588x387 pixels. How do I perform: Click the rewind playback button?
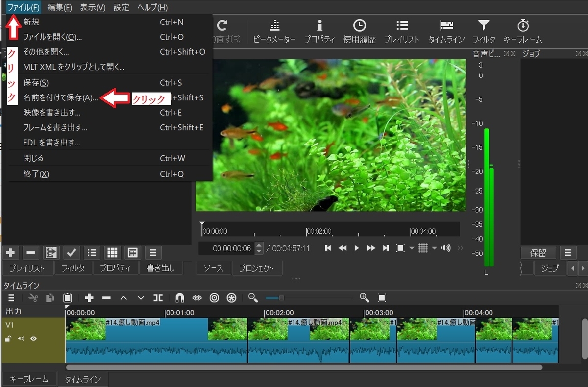tap(343, 248)
